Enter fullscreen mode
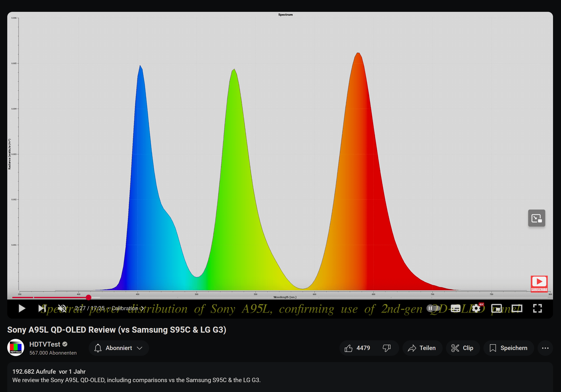 coord(537,308)
